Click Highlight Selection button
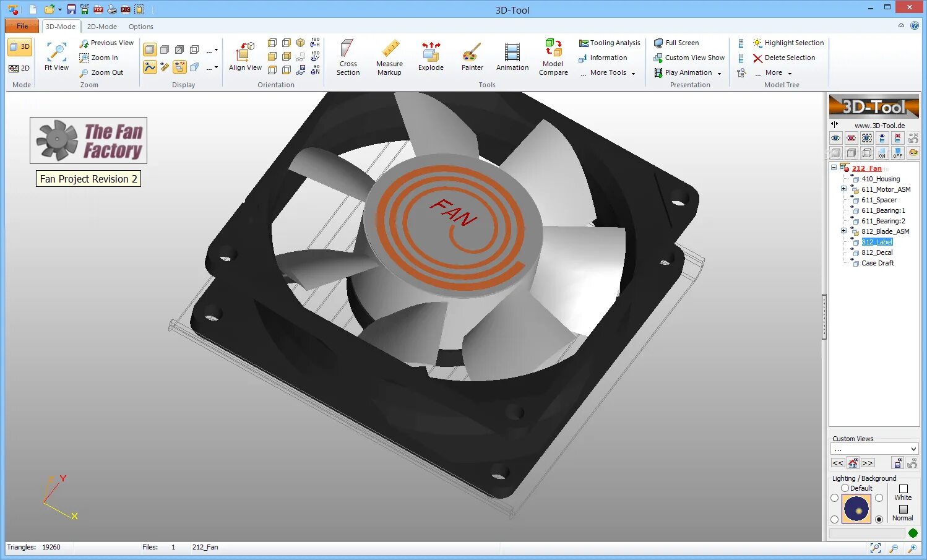This screenshot has height=560, width=927. point(788,43)
